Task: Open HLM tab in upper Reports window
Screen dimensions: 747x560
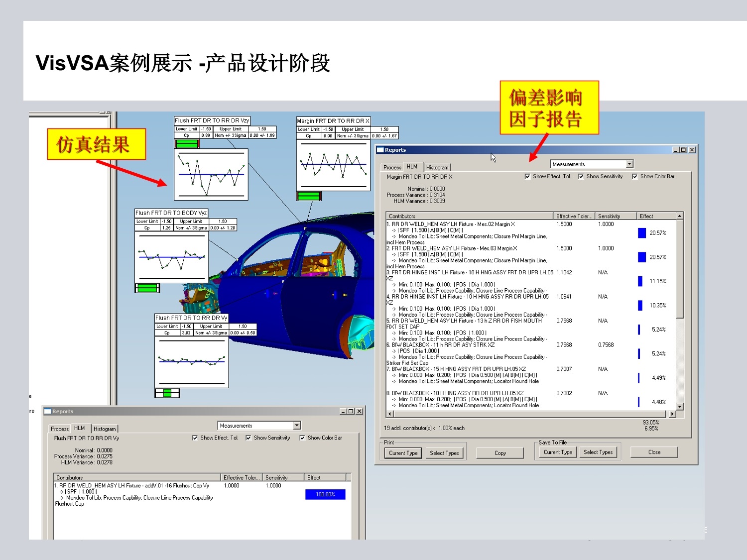Action: click(x=412, y=167)
